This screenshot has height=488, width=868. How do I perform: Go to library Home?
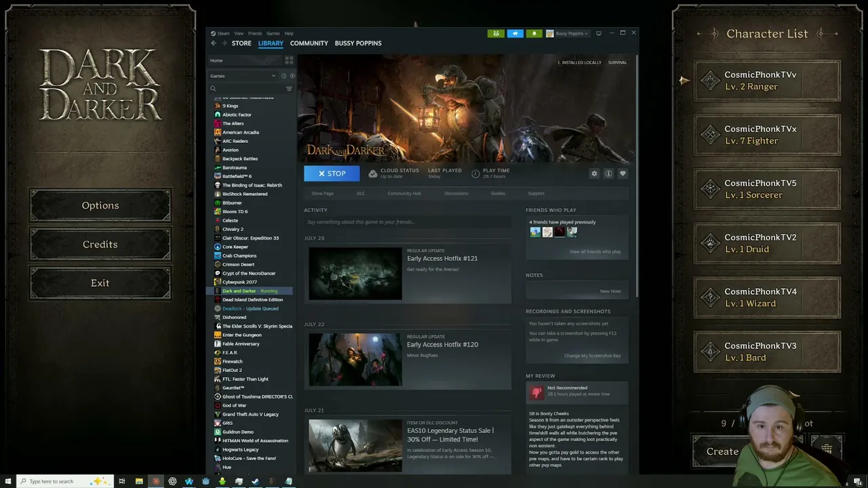(x=216, y=60)
